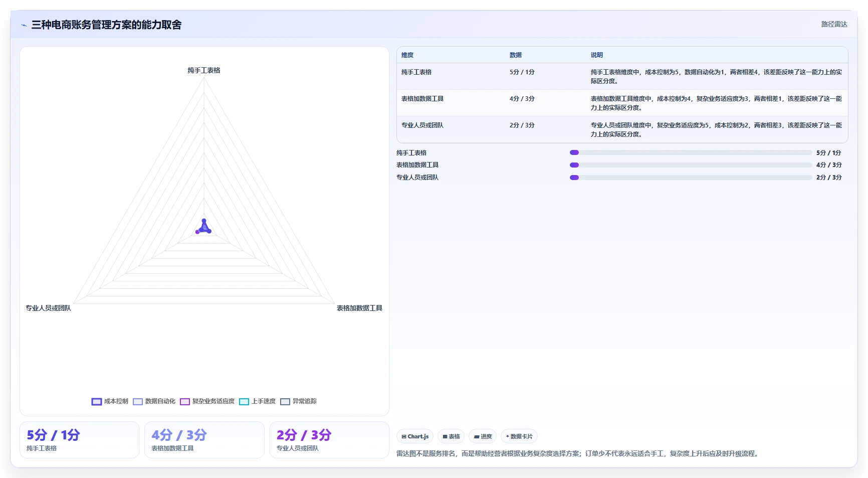868x478 pixels.
Task: Click the Chart.js tag
Action: (x=415, y=436)
